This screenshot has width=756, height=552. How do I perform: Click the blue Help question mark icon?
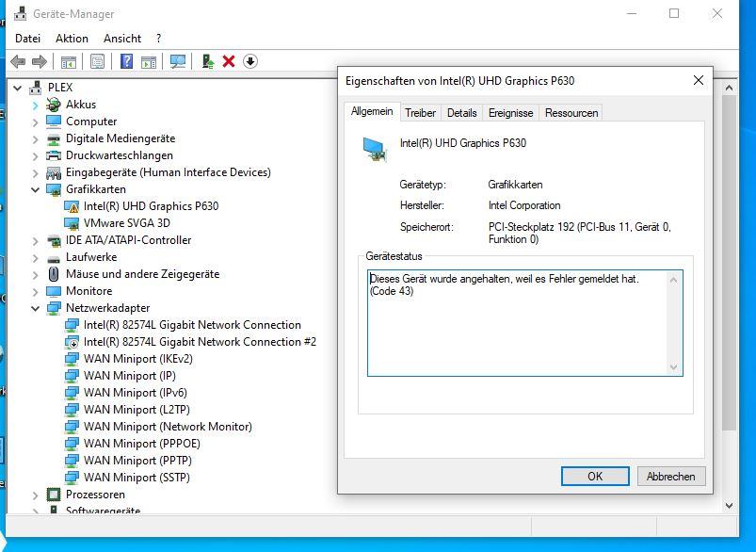tap(126, 61)
